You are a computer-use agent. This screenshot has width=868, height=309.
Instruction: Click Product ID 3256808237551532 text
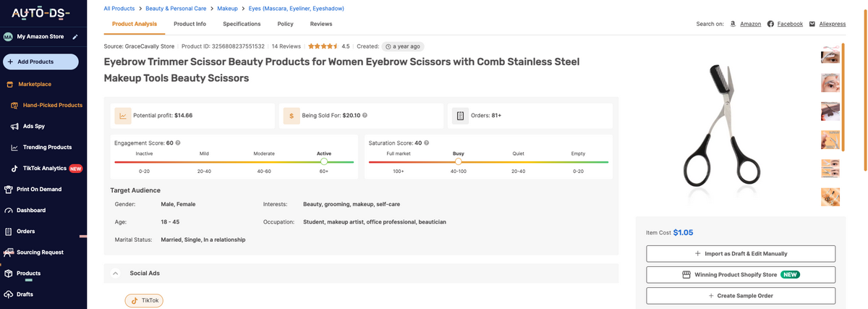[223, 46]
